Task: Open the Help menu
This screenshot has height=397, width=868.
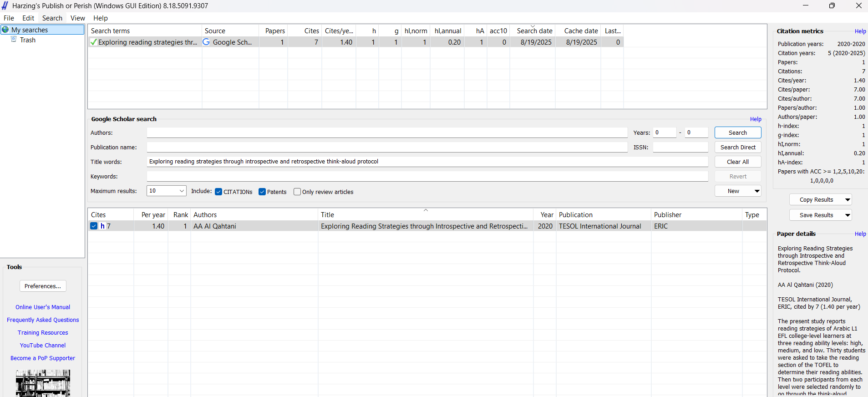Action: tap(101, 18)
